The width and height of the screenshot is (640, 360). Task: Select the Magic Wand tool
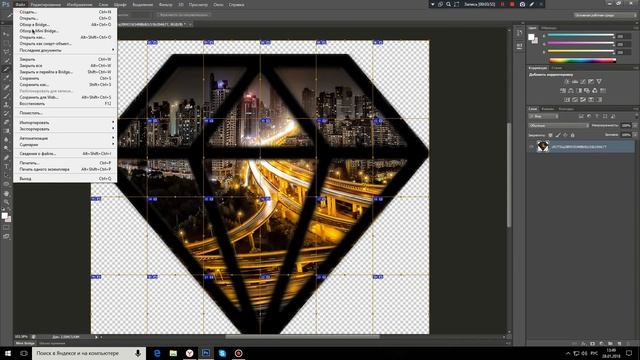click(6, 61)
